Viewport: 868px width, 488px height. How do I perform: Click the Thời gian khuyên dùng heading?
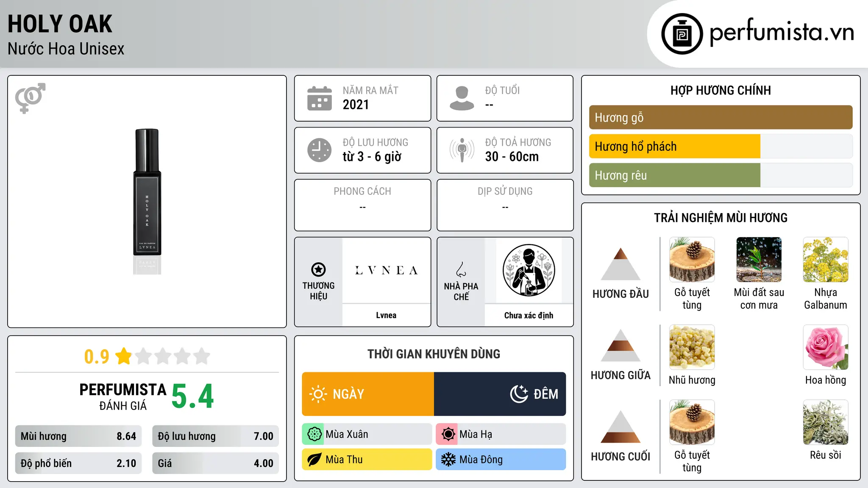tap(434, 354)
